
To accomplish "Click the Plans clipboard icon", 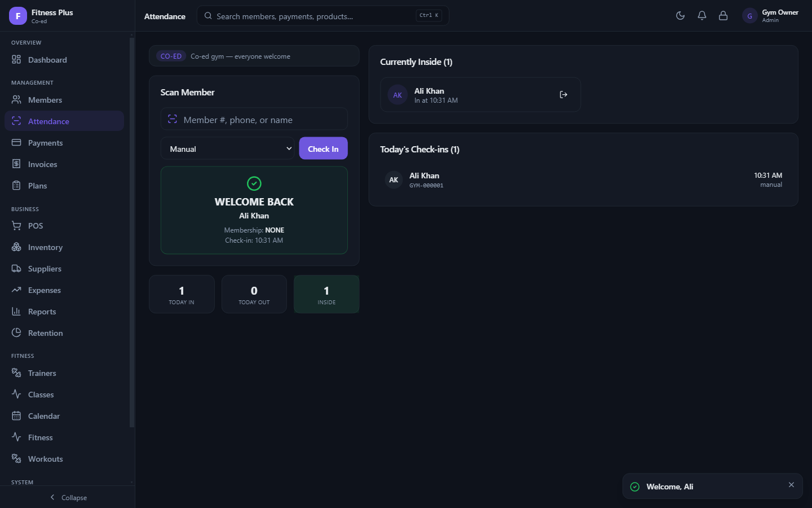I will pyautogui.click(x=16, y=186).
